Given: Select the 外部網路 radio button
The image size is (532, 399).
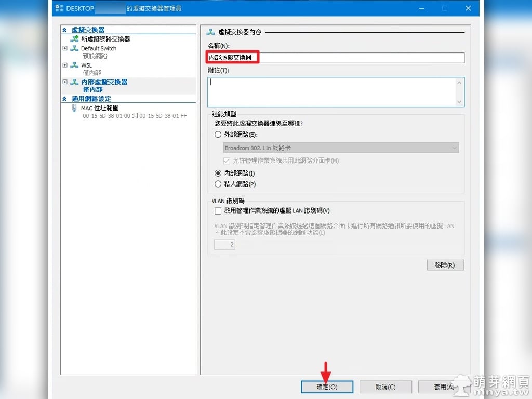Looking at the screenshot, I should pyautogui.click(x=218, y=135).
